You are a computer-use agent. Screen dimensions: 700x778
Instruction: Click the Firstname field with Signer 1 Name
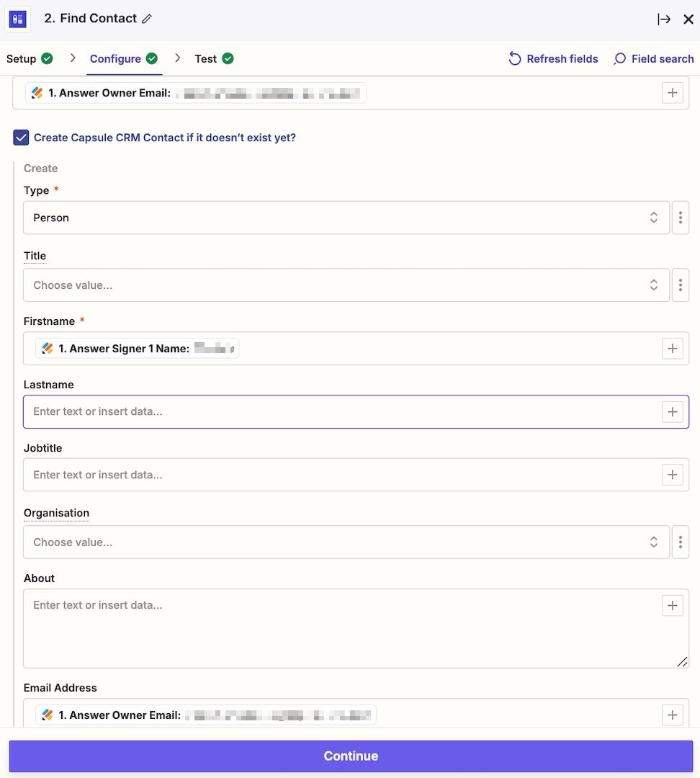[356, 349]
